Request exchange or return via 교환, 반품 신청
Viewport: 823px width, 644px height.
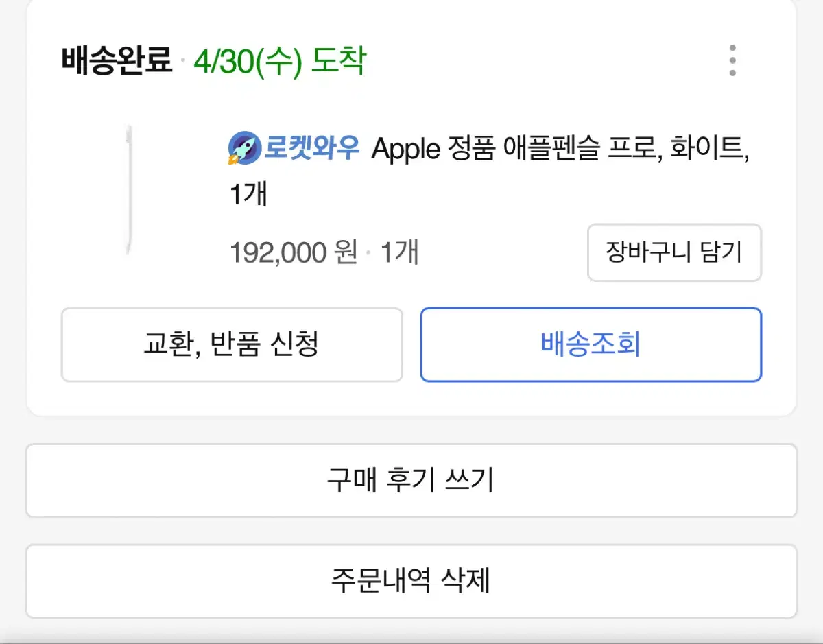coord(232,344)
